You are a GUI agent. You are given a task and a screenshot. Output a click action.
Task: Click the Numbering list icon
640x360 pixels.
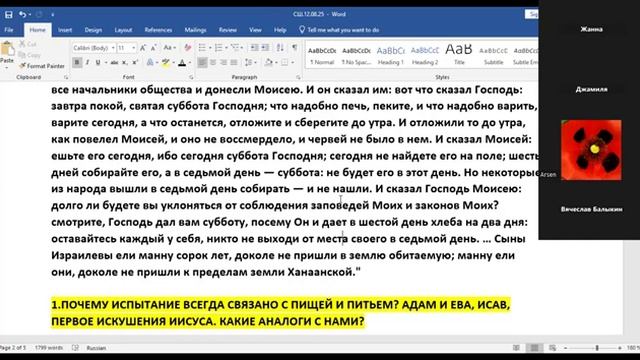tap(219, 48)
